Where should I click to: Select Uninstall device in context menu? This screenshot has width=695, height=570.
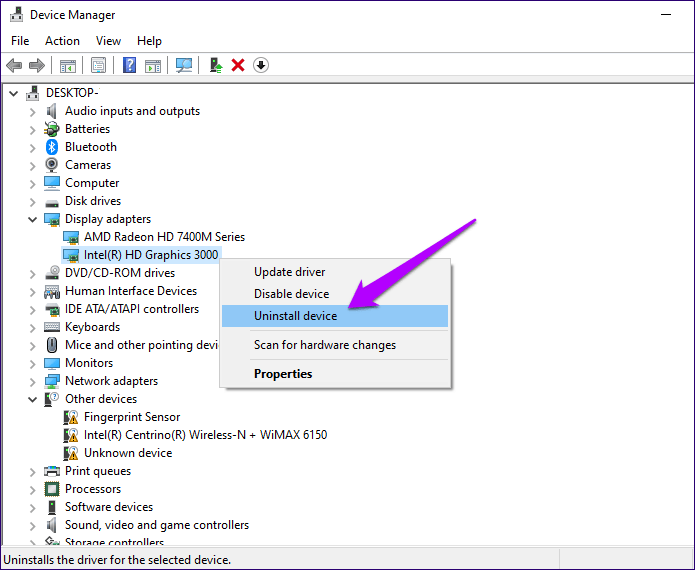336,316
